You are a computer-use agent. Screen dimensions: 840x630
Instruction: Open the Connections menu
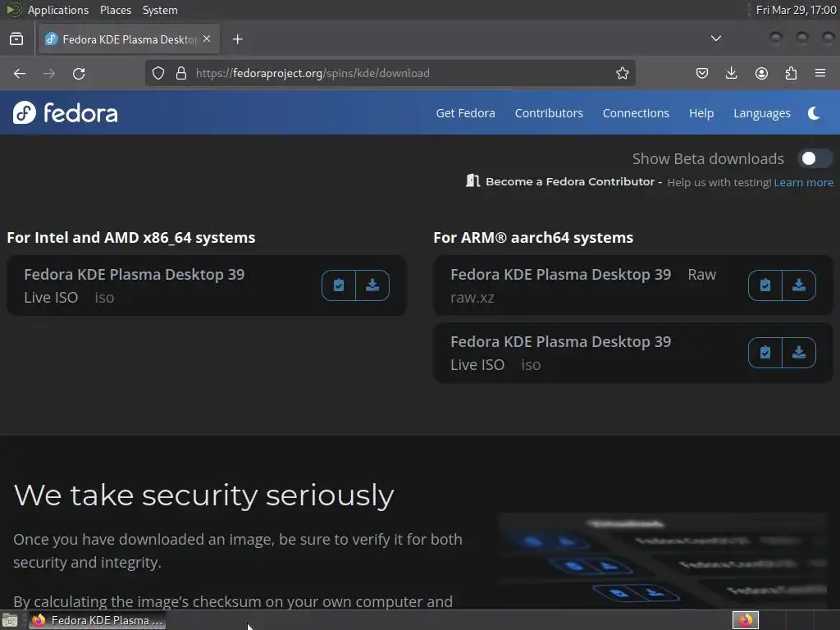(x=636, y=113)
